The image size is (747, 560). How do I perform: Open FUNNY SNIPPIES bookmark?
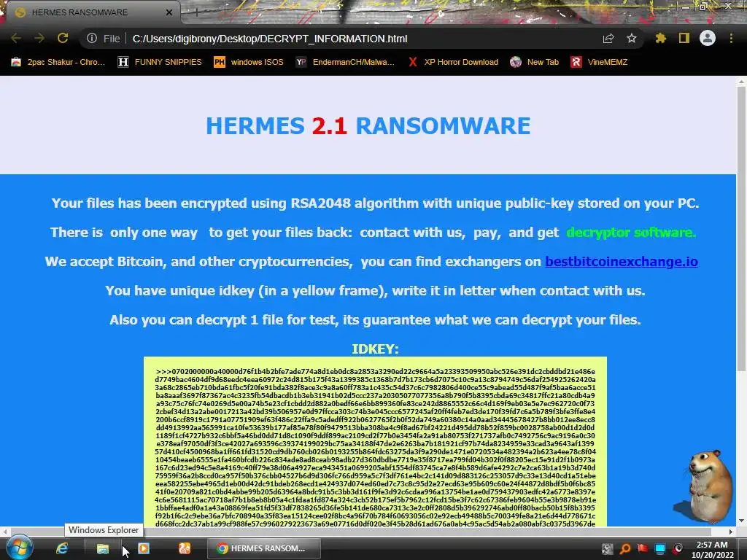click(160, 62)
